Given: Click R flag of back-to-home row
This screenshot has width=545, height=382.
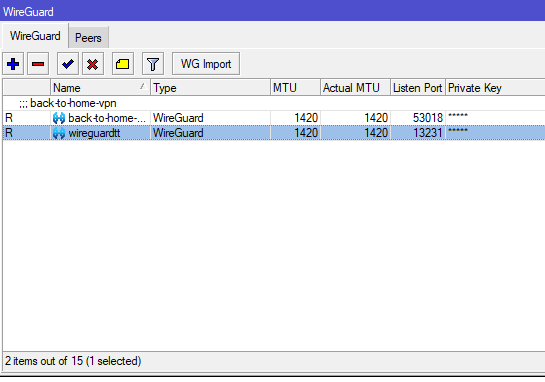Looking at the screenshot, I should [x=9, y=118].
